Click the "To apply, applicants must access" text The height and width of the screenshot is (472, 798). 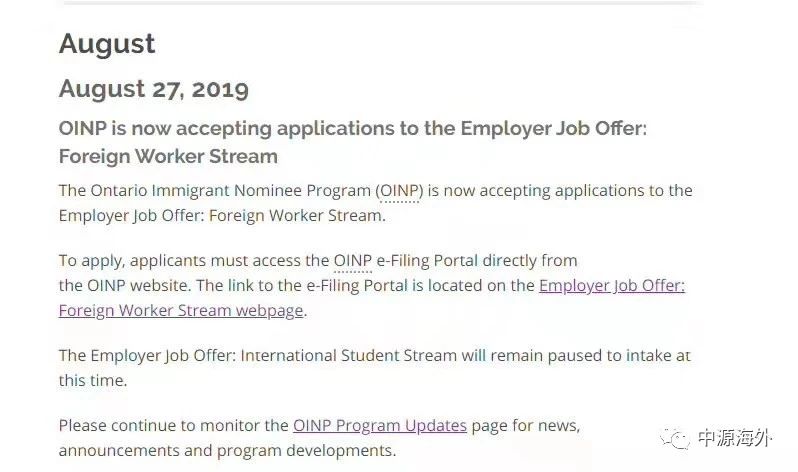click(x=180, y=260)
